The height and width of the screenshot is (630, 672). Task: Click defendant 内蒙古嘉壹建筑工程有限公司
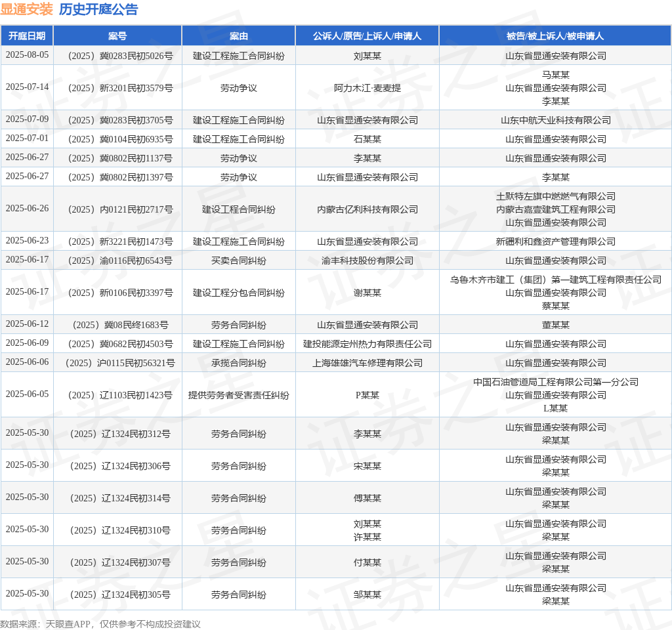(555, 209)
